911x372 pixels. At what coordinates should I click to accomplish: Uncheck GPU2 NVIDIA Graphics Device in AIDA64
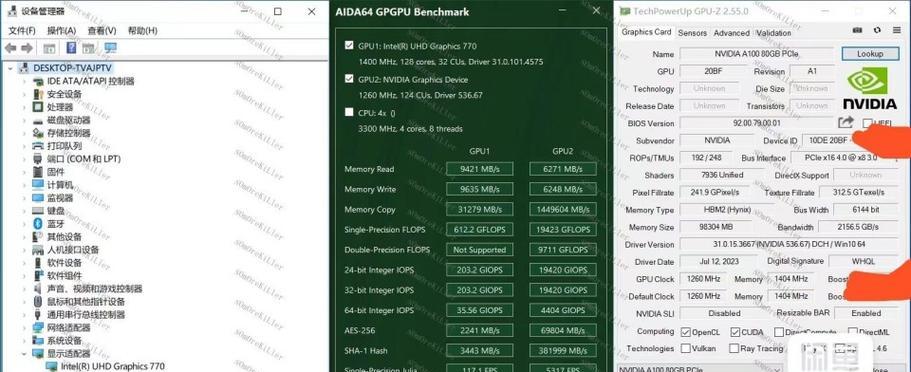[x=349, y=79]
